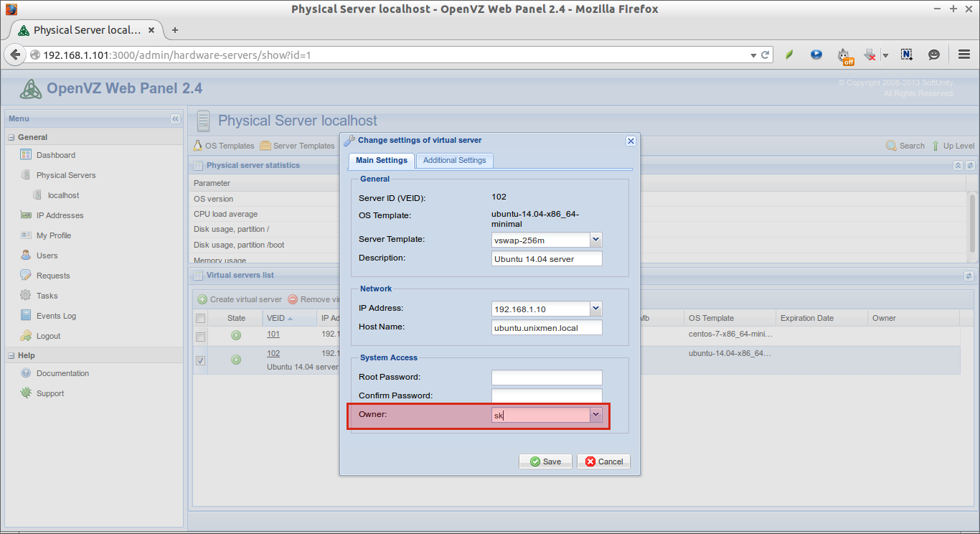Viewport: 980px width, 534px height.
Task: Collapse the Help menu group
Action: click(11, 355)
